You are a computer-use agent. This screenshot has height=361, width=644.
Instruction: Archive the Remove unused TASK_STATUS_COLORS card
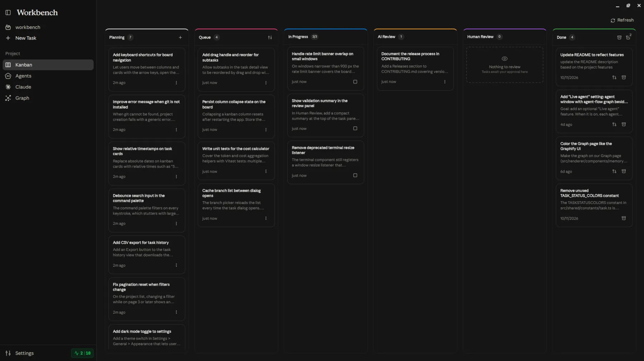pyautogui.click(x=624, y=218)
